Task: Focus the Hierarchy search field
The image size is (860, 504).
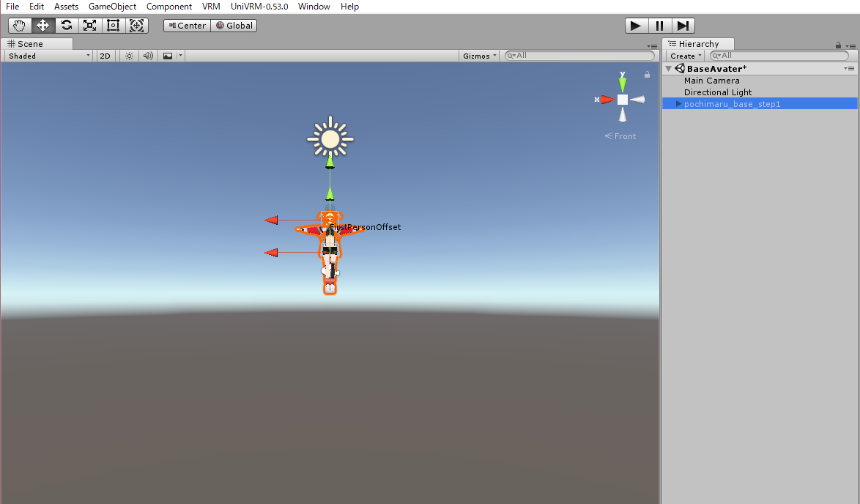Action: click(x=779, y=56)
